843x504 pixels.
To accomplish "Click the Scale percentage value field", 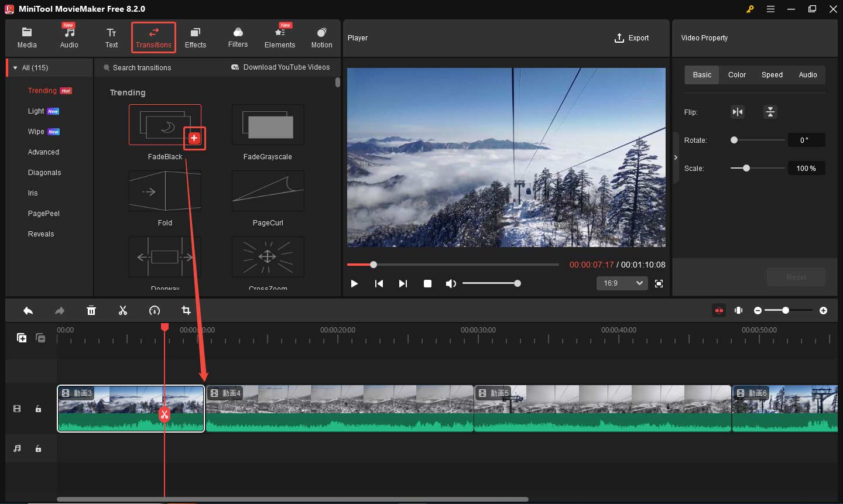I will tap(806, 168).
